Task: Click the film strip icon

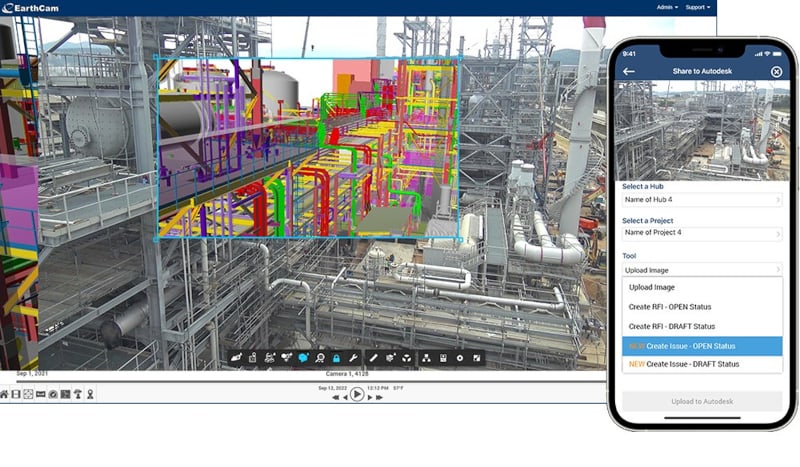Action: (x=16, y=394)
